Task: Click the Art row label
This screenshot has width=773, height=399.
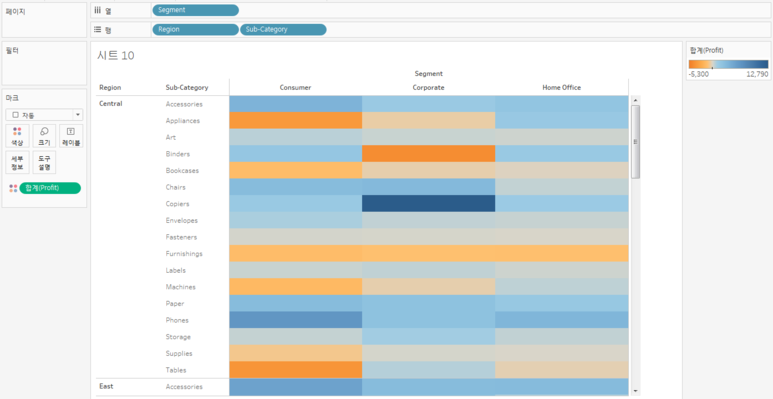Action: pos(171,137)
